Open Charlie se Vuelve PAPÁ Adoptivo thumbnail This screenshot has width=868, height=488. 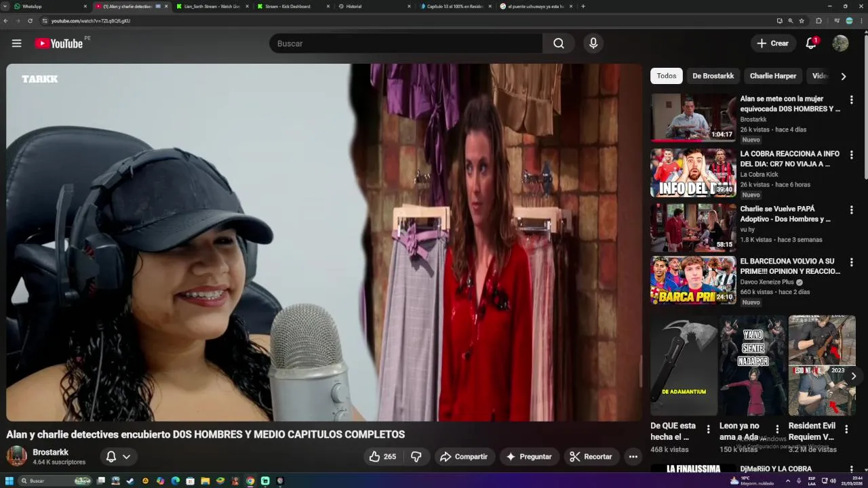pos(693,228)
